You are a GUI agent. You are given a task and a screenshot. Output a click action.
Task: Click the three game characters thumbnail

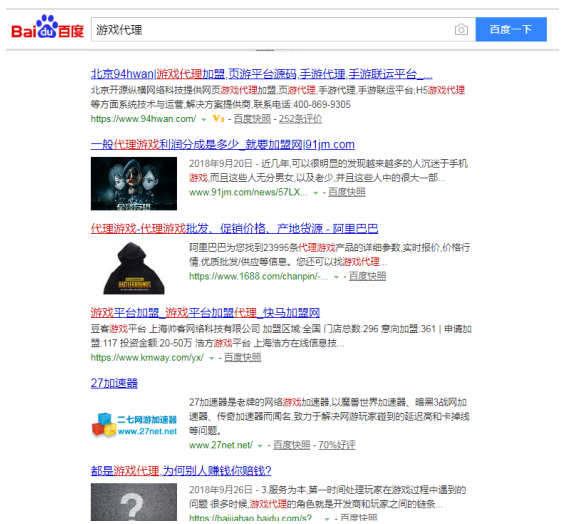tap(134, 184)
